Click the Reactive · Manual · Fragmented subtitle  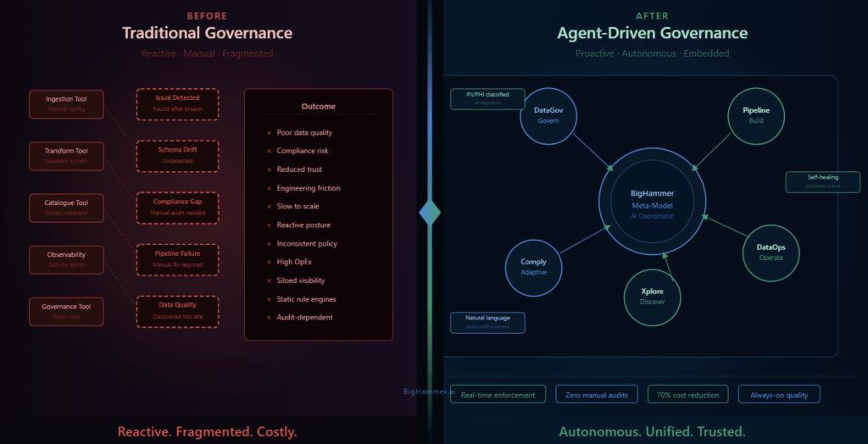coord(207,53)
